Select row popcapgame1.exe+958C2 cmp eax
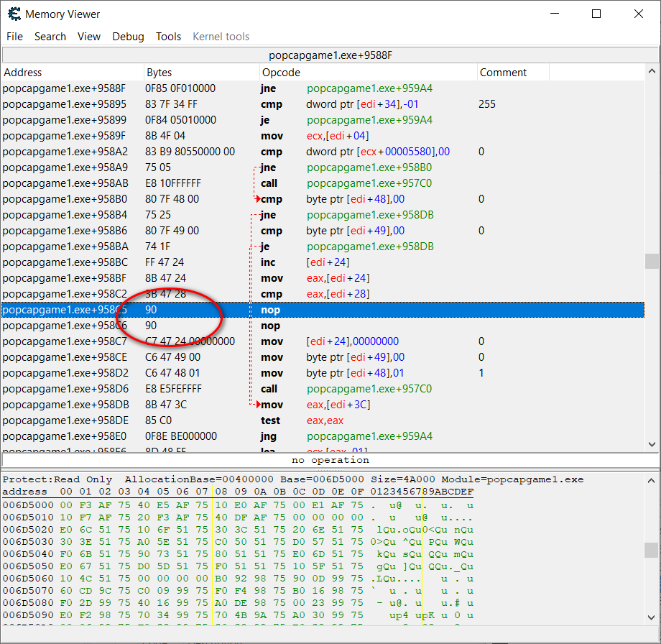 coord(323,294)
